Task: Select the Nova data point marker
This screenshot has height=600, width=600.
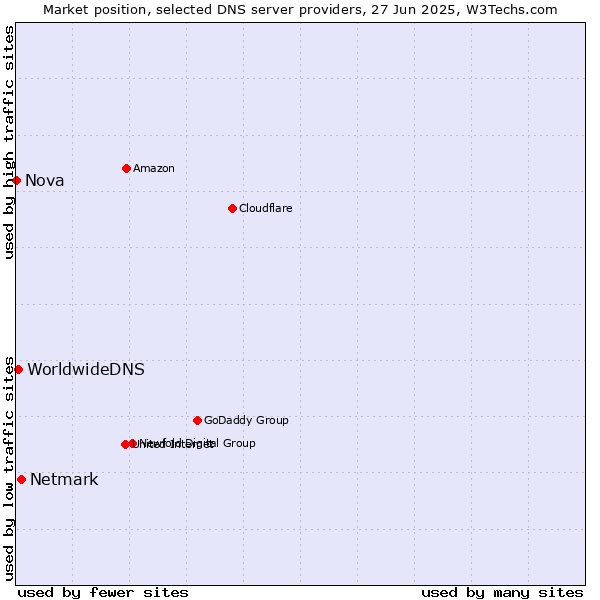Action: [x=16, y=180]
